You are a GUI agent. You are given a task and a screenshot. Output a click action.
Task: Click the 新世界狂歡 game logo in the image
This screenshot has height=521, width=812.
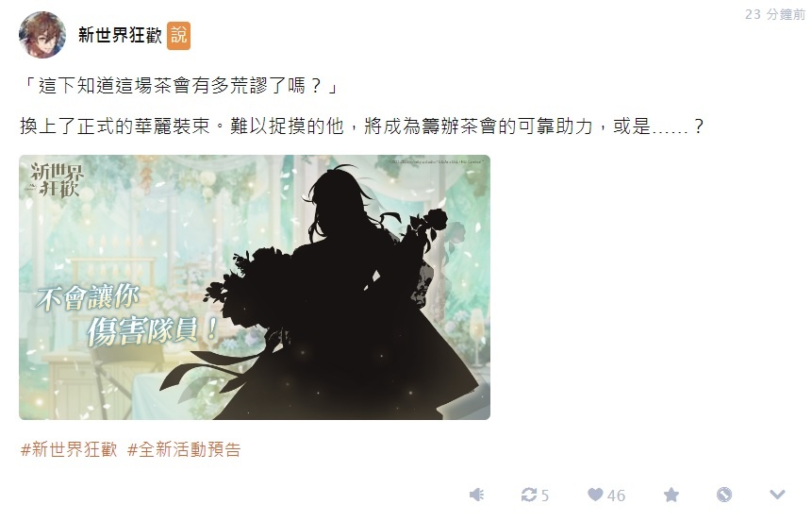(x=56, y=179)
